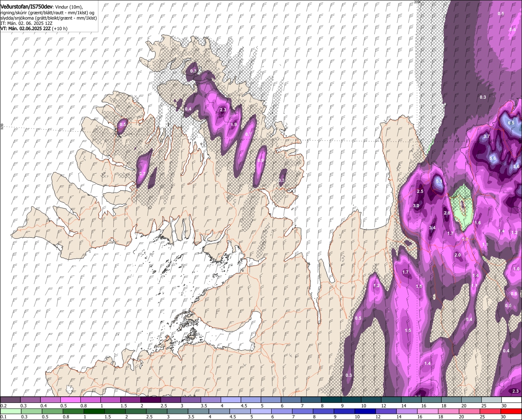Click the IT: Mán. 02. 06. 2025 12Z line
The image size is (522, 420).
click(x=27, y=24)
